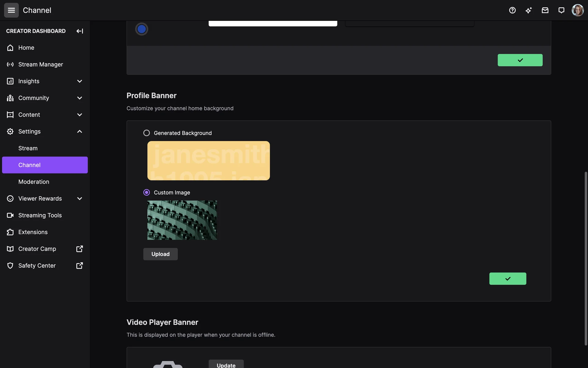Save Profile Banner with green checkmark button
Viewport: 588px width, 368px height.
(x=507, y=278)
